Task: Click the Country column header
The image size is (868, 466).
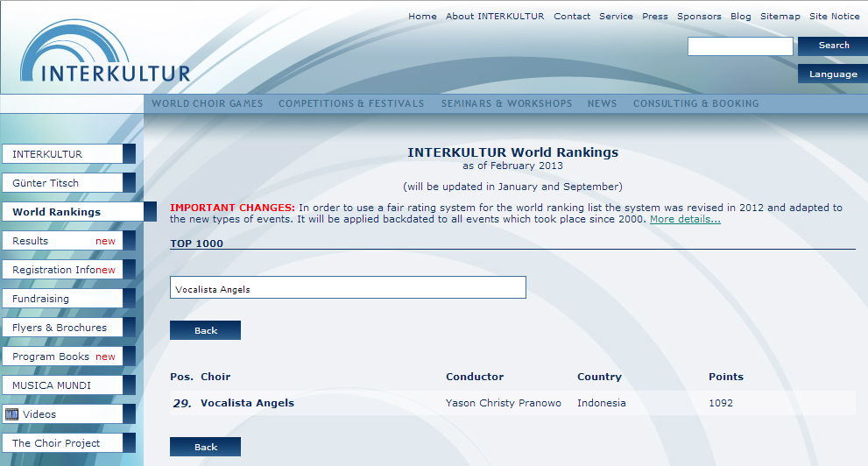Action: pyautogui.click(x=599, y=377)
